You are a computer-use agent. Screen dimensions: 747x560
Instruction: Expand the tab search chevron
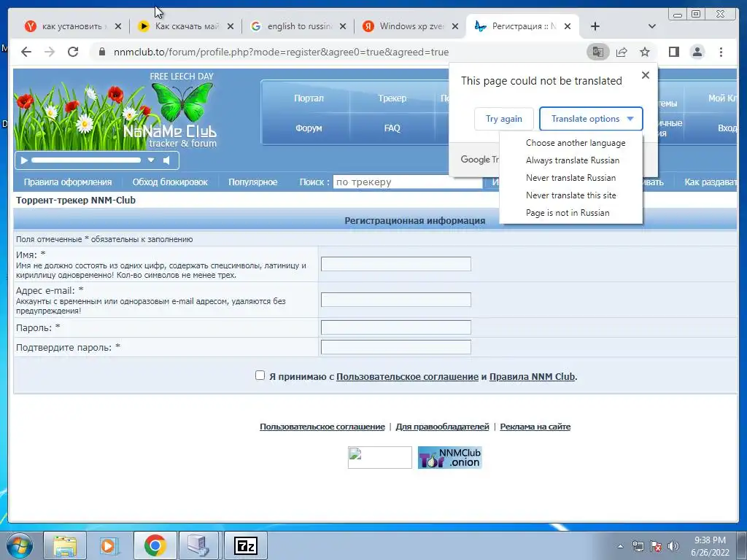pyautogui.click(x=652, y=26)
